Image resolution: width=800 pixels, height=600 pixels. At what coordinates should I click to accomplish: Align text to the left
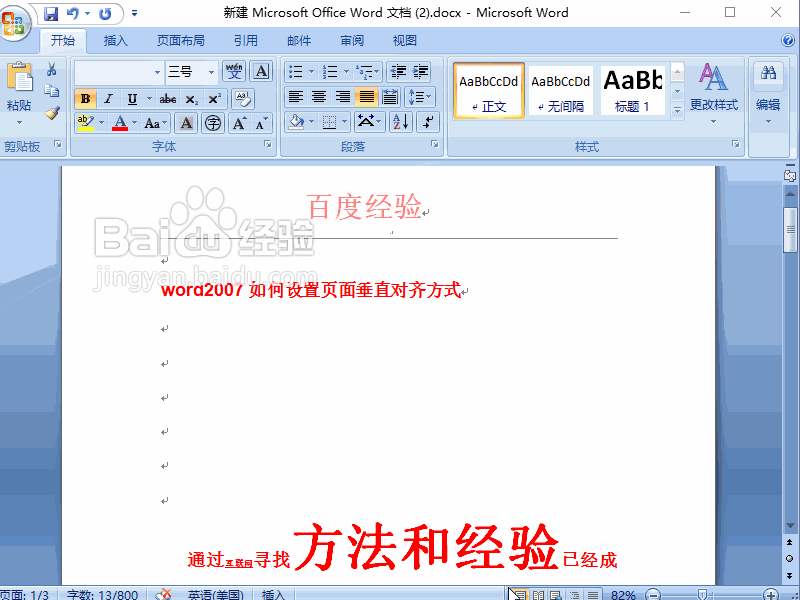pos(296,97)
